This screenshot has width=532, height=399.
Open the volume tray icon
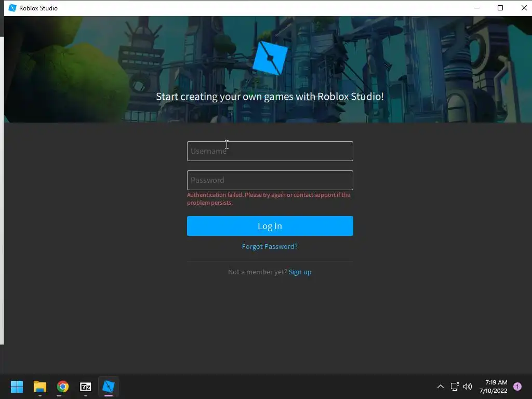468,387
